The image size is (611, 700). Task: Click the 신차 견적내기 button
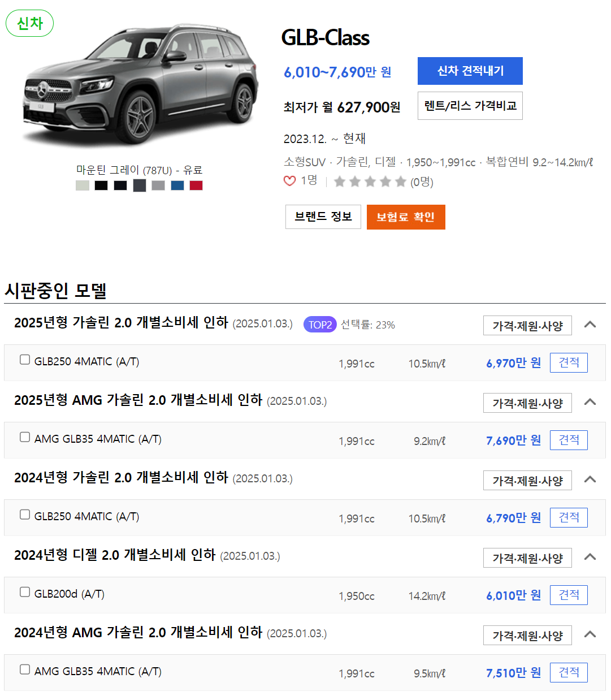click(470, 71)
